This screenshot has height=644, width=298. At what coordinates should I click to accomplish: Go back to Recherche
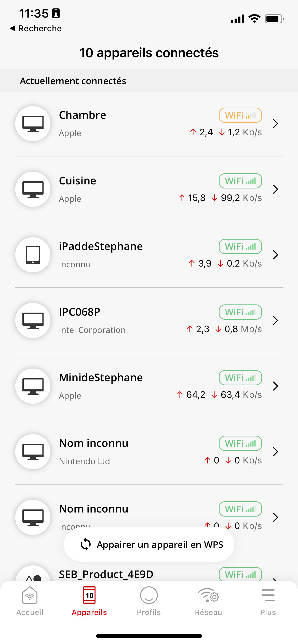[36, 28]
